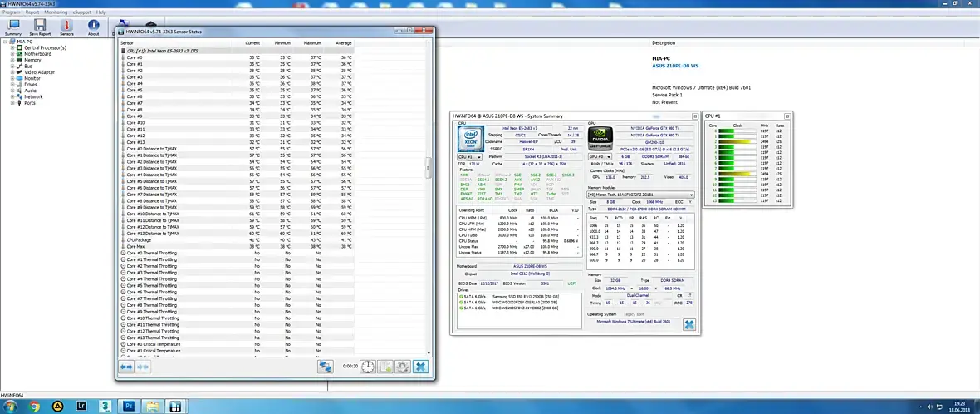The width and height of the screenshot is (980, 414).
Task: Click the System Summary title corner button
Action: point(695,116)
